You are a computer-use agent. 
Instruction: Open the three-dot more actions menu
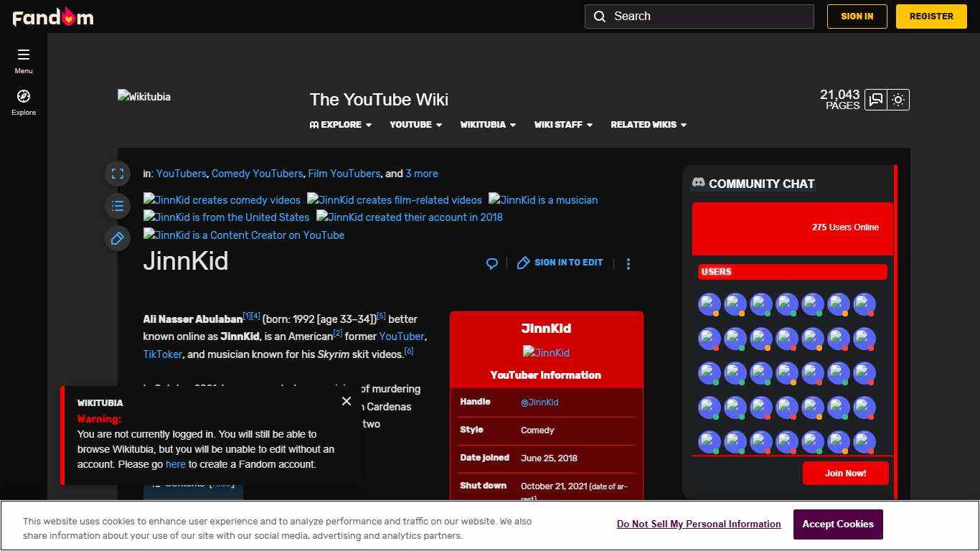(x=628, y=264)
